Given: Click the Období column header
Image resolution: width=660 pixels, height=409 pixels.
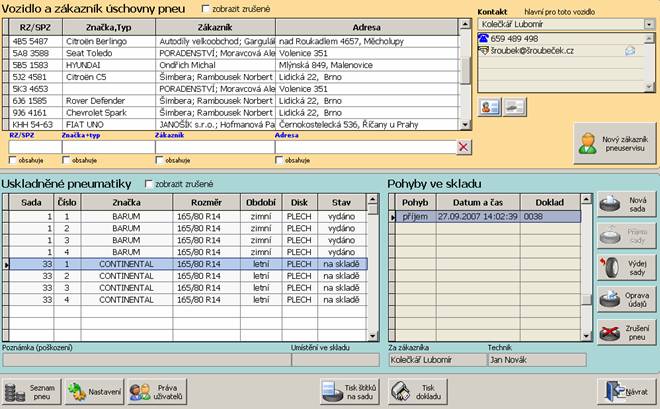Looking at the screenshot, I should point(264,201).
